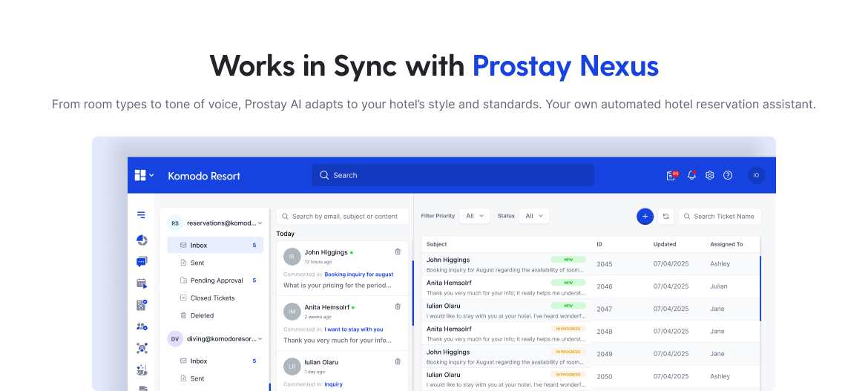This screenshot has width=868, height=391.
Task: Open the IO user avatar menu
Action: tap(756, 175)
